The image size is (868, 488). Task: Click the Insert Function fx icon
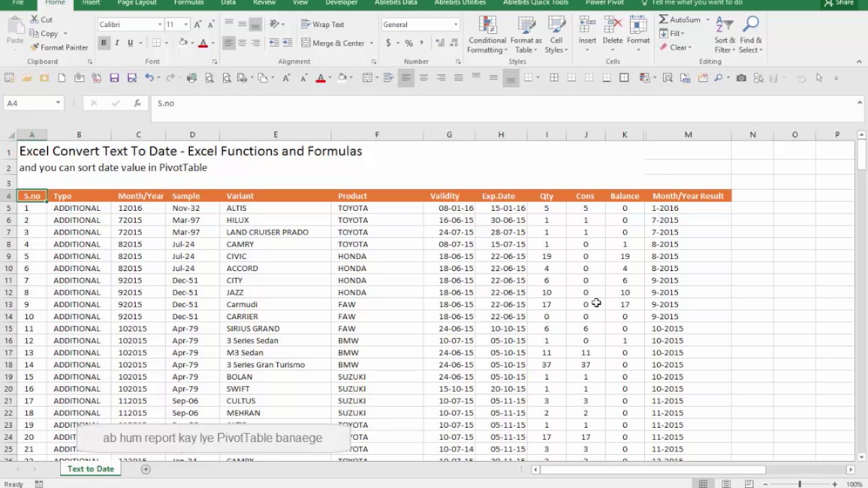(137, 103)
